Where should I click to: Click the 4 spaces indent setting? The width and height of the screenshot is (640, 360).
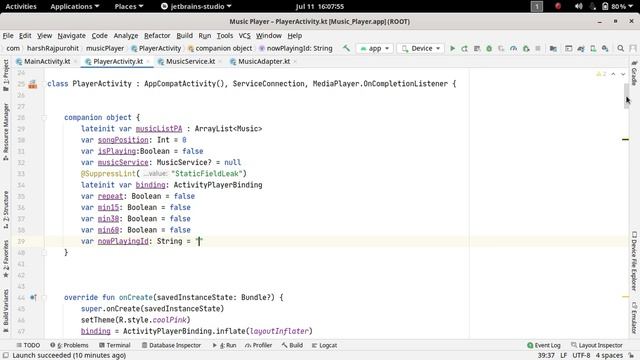pyautogui.click(x=609, y=356)
